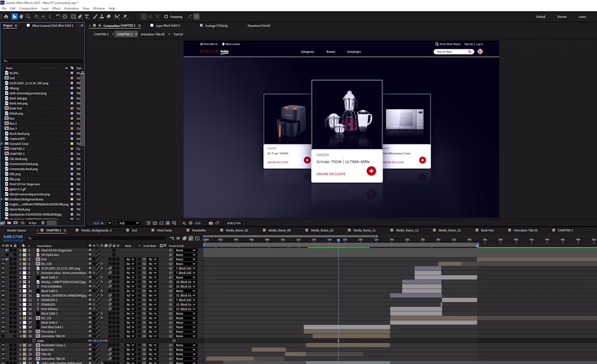This screenshot has height=364, width=597.
Task: Select the Horizontal Type tool
Action: tap(87, 17)
